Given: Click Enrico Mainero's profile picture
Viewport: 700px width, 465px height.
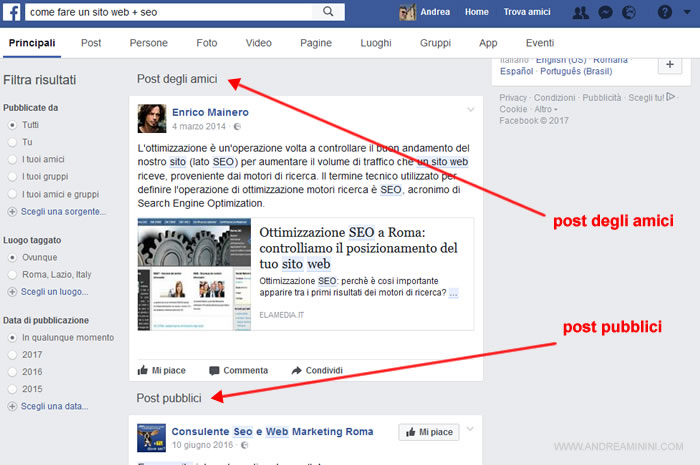Looking at the screenshot, I should tap(152, 119).
